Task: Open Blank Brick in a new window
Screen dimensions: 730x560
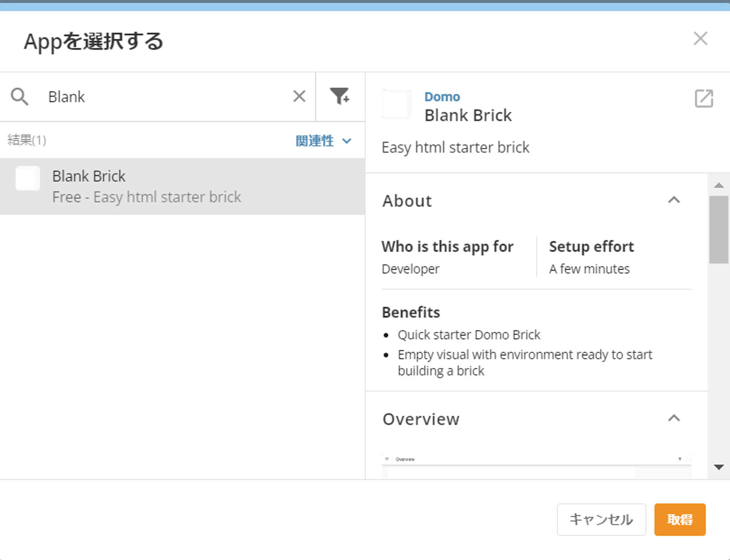Action: click(x=704, y=98)
